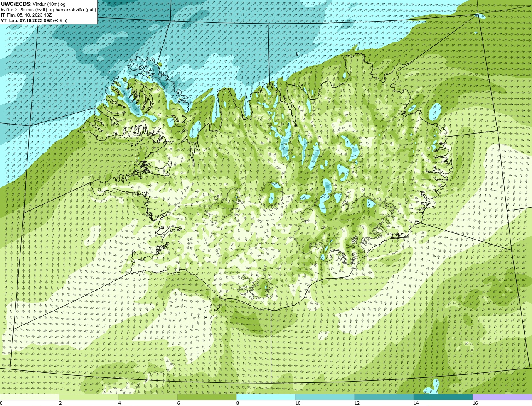
Task: Click the legend scale label '16'
Action: pyautogui.click(x=475, y=403)
